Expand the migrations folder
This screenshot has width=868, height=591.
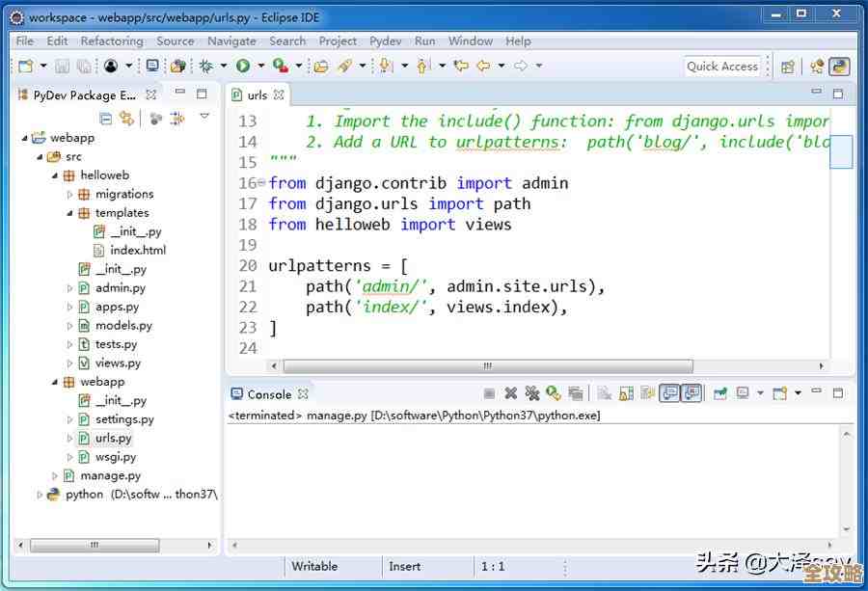click(70, 194)
